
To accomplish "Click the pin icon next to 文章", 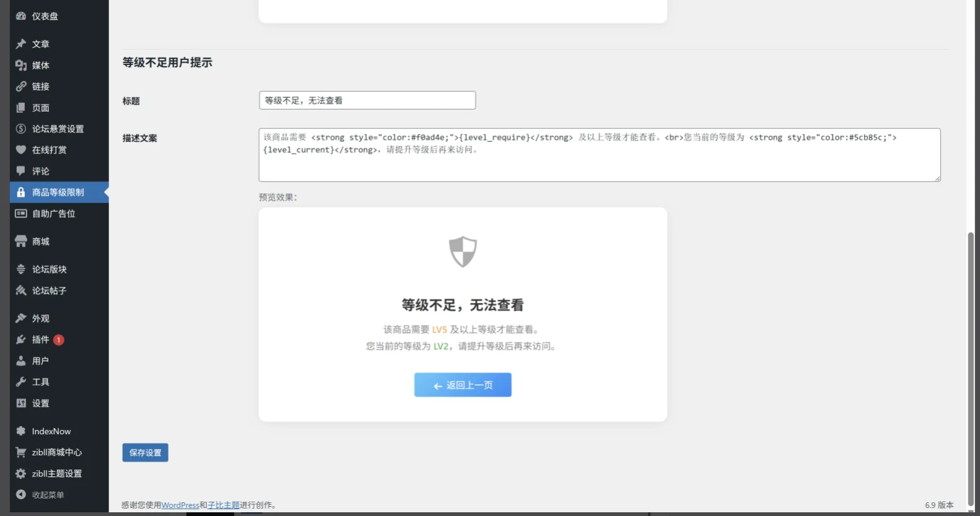I will 20,44.
